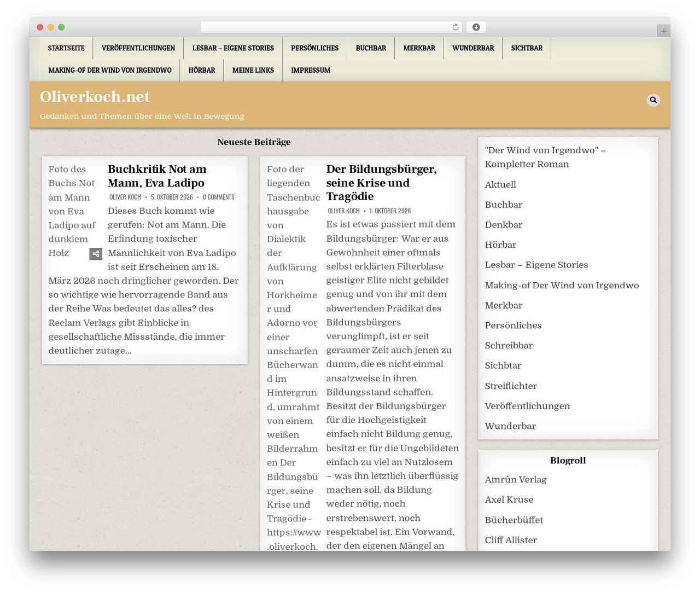
Task: Click the Merkbar category in sidebar
Action: pyautogui.click(x=504, y=305)
